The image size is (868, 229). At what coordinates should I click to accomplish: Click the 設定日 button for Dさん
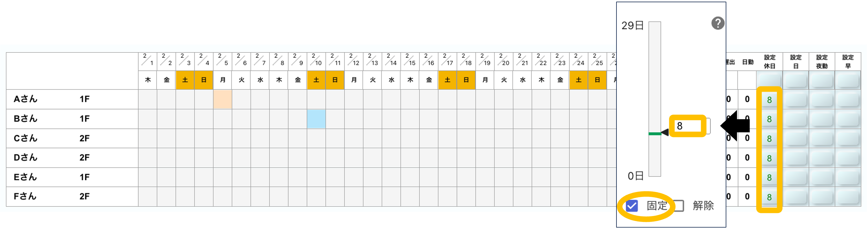[796, 158]
